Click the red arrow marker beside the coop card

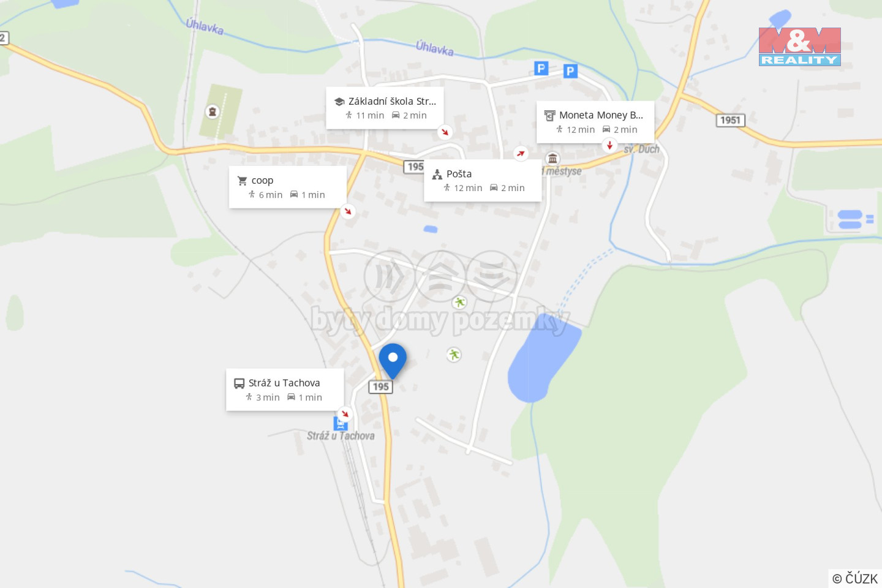(348, 211)
